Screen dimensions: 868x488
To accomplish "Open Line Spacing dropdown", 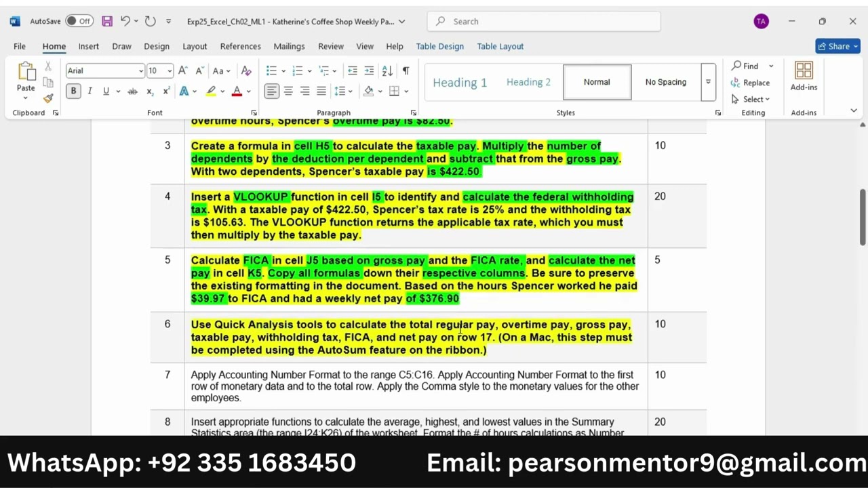I will click(340, 91).
